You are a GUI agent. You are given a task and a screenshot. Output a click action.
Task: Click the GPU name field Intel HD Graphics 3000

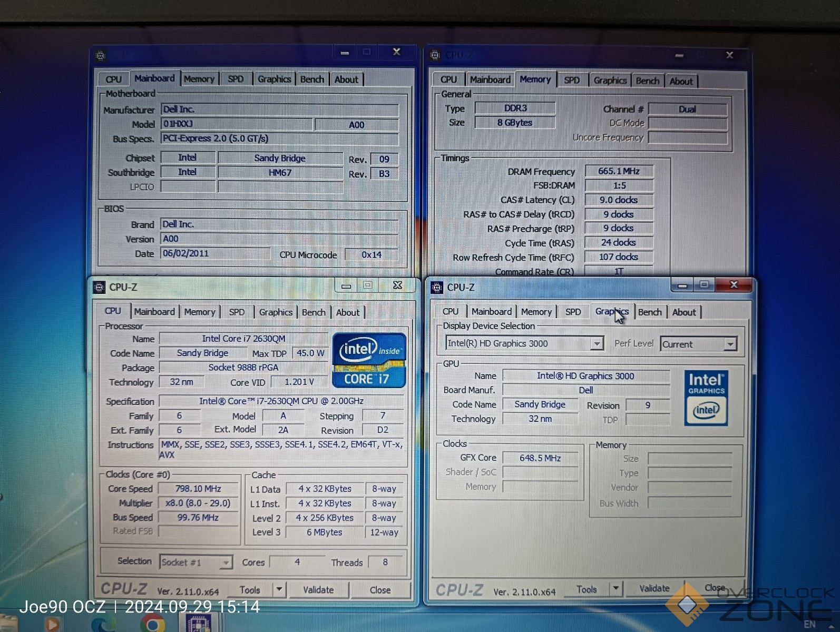point(585,376)
